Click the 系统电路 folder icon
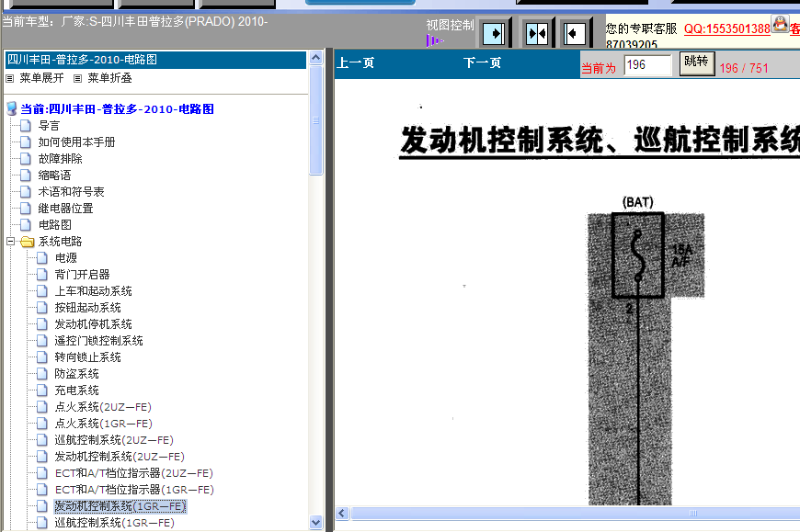800x532 pixels. point(27,242)
